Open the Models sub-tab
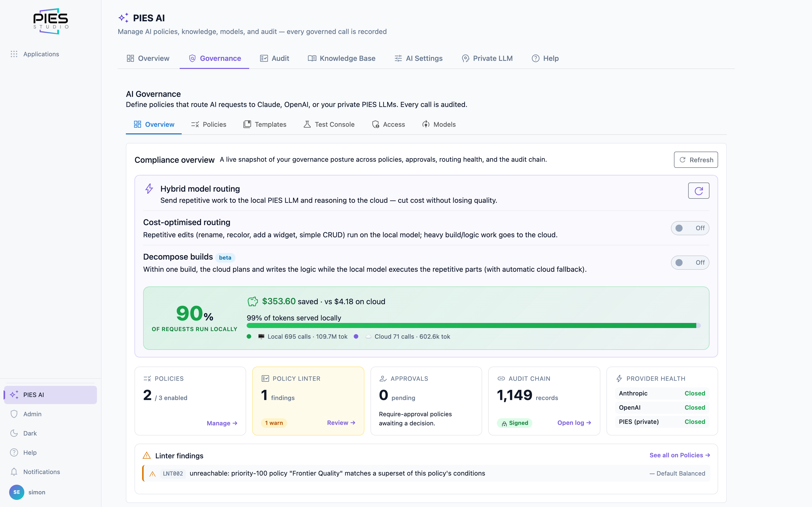812x507 pixels. [439, 124]
